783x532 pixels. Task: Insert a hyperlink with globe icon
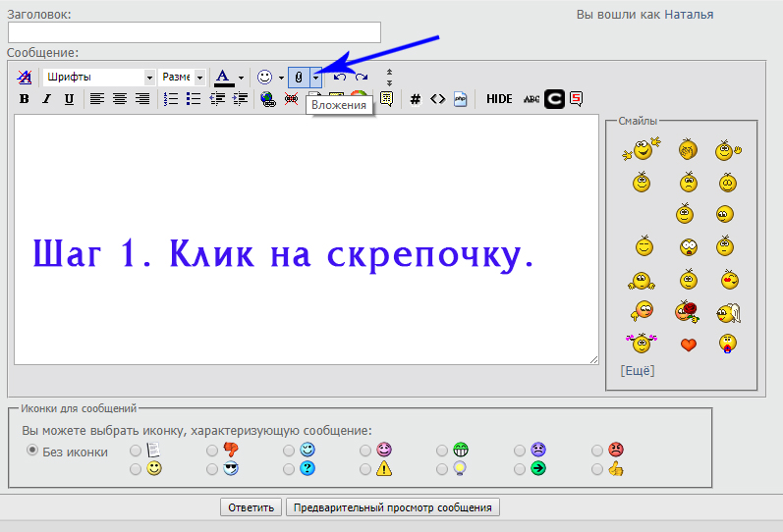click(267, 99)
